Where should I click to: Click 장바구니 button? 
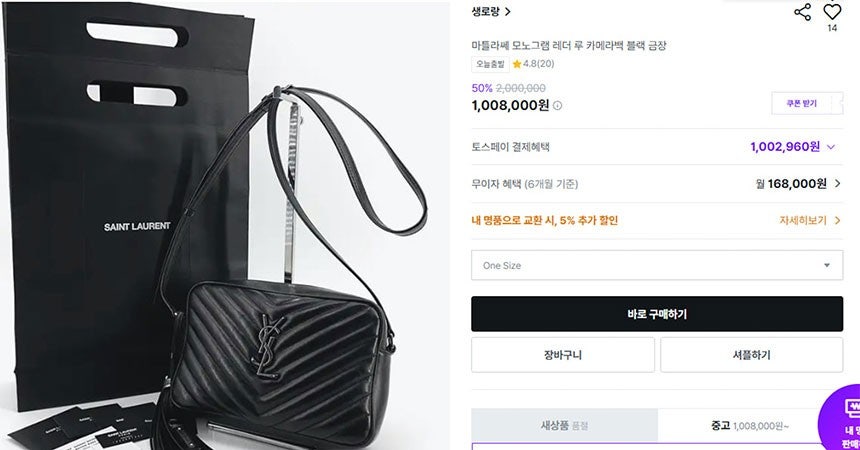point(563,355)
